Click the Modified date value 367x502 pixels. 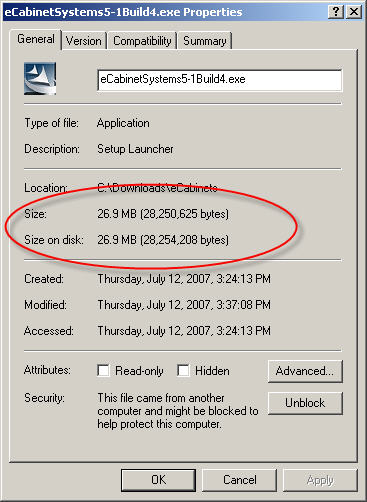[x=184, y=305]
